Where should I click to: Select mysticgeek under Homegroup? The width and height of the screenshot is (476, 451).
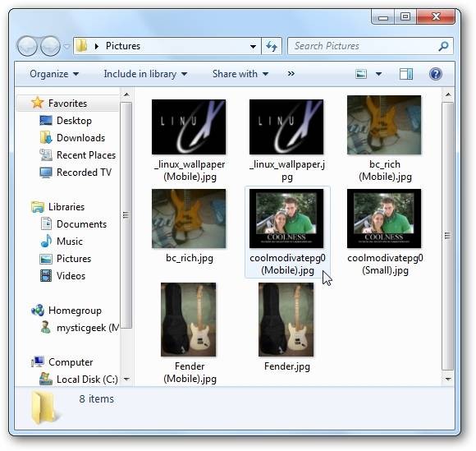point(80,328)
